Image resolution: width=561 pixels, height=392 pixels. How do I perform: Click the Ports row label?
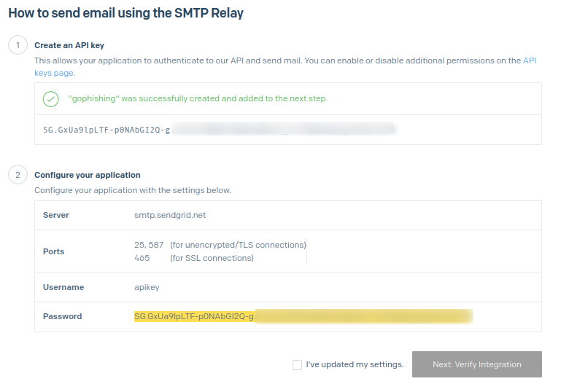[x=54, y=251]
